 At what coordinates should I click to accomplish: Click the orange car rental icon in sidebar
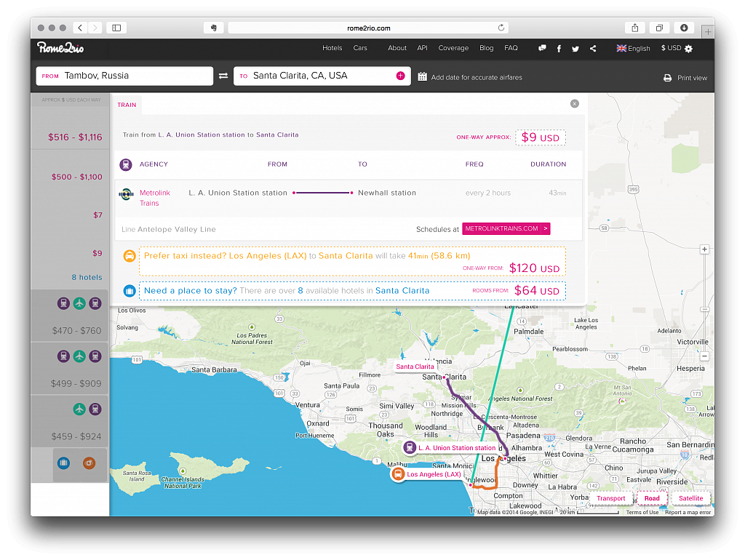pyautogui.click(x=89, y=463)
